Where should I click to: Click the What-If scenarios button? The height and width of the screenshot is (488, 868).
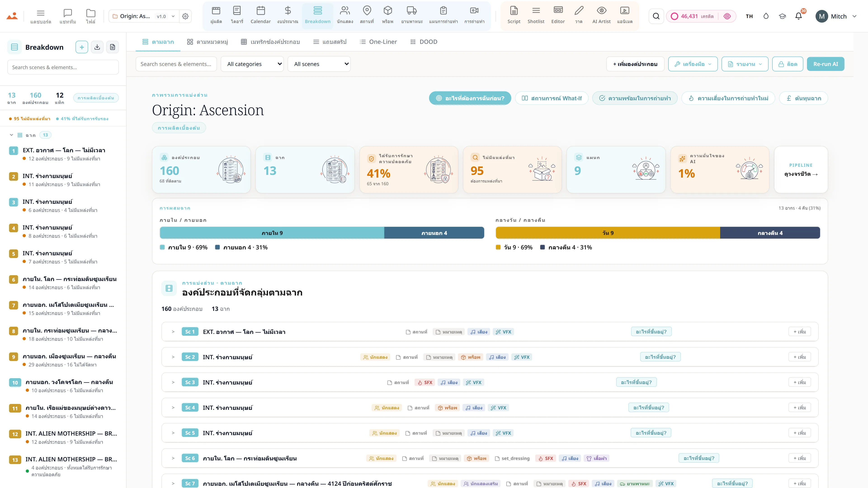552,98
